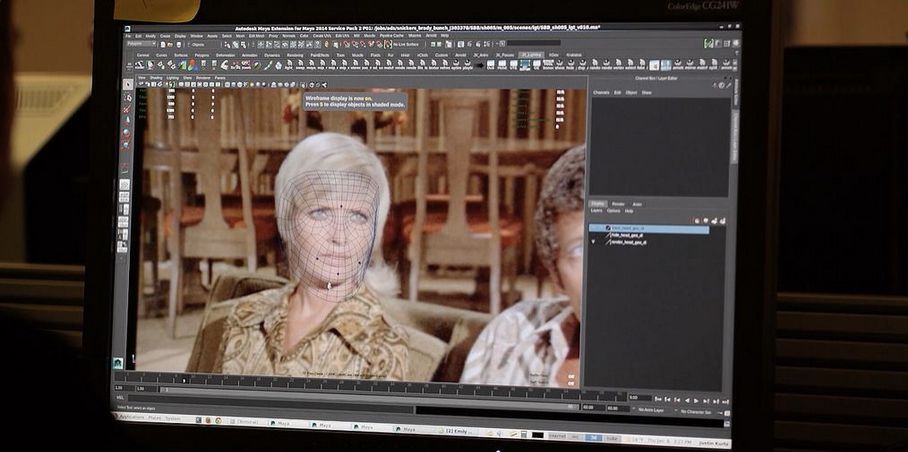The height and width of the screenshot is (452, 908).
Task: Switch to the General shelf tab
Action: pos(142,55)
